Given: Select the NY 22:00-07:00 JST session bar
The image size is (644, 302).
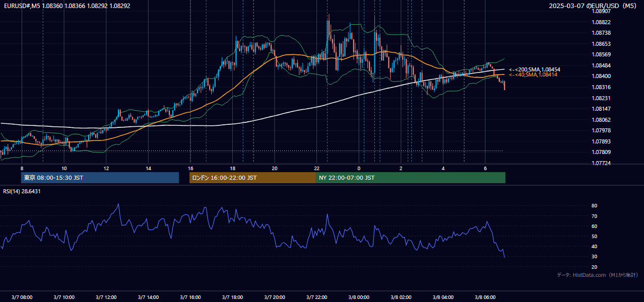Looking at the screenshot, I should coord(411,178).
